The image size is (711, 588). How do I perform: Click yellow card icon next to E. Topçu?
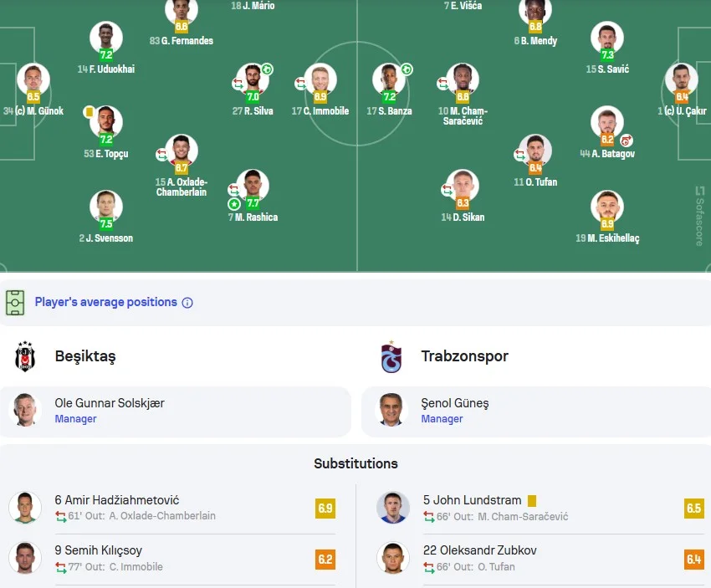pyautogui.click(x=89, y=111)
